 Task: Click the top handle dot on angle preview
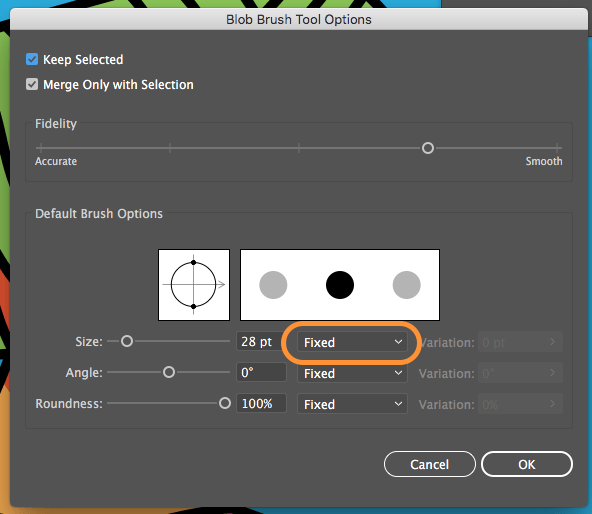point(193,262)
